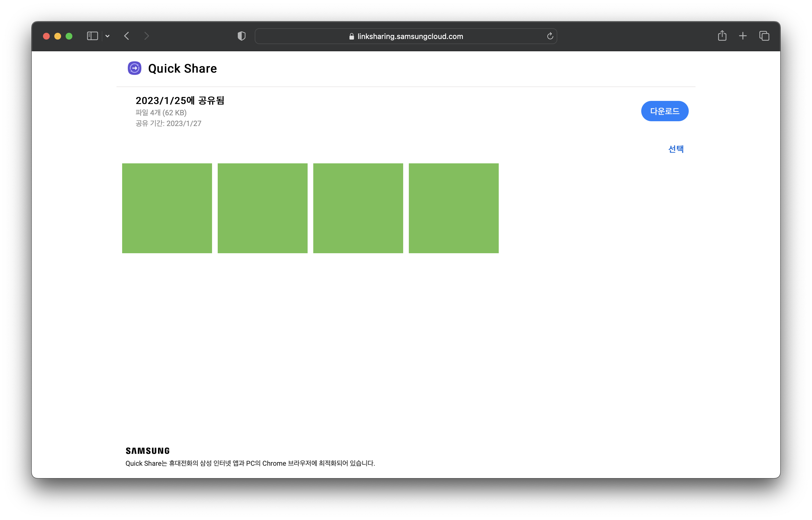Viewport: 812px width, 520px height.
Task: Open the third green thumbnail
Action: pyautogui.click(x=358, y=208)
